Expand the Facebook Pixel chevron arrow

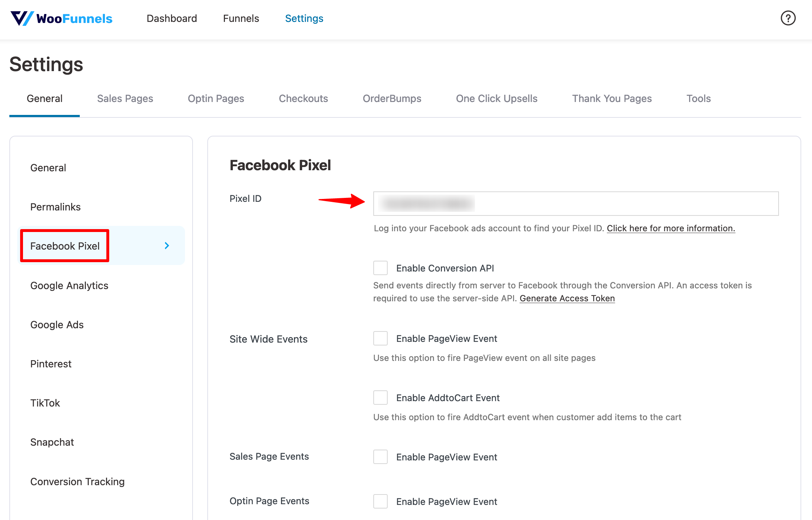click(x=166, y=246)
